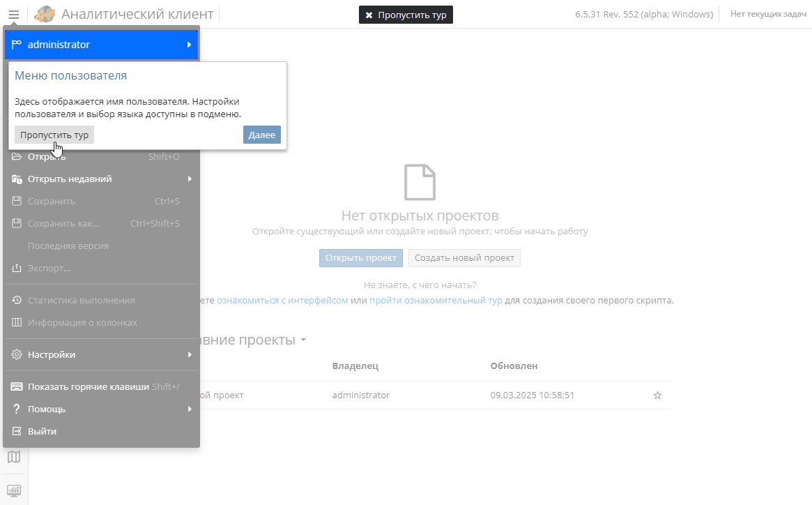
Task: Expand the administrator user submenu
Action: [189, 45]
